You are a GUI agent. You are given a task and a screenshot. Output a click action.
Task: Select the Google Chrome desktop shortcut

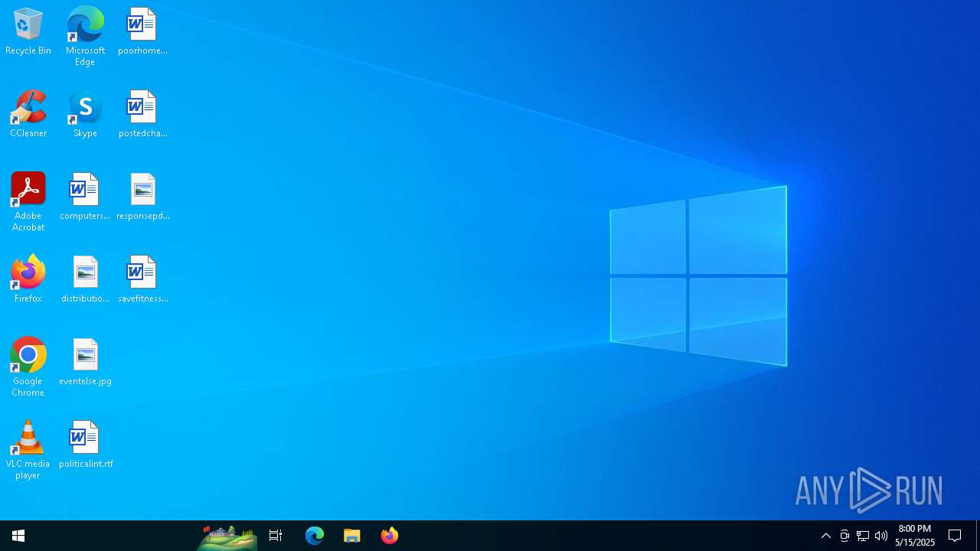[28, 367]
